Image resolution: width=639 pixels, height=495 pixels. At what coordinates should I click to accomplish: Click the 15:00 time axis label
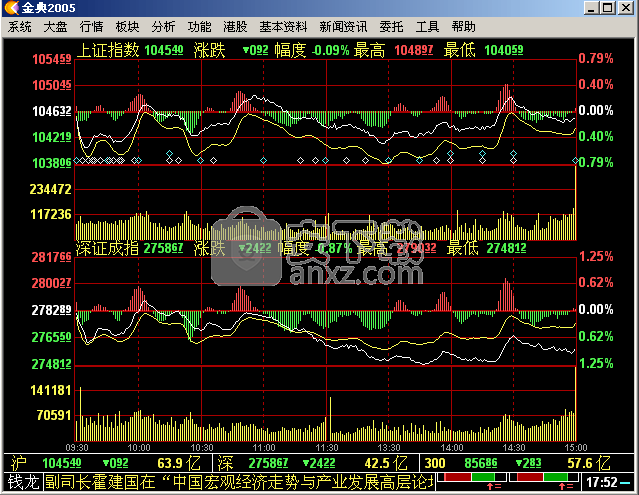coord(576,448)
